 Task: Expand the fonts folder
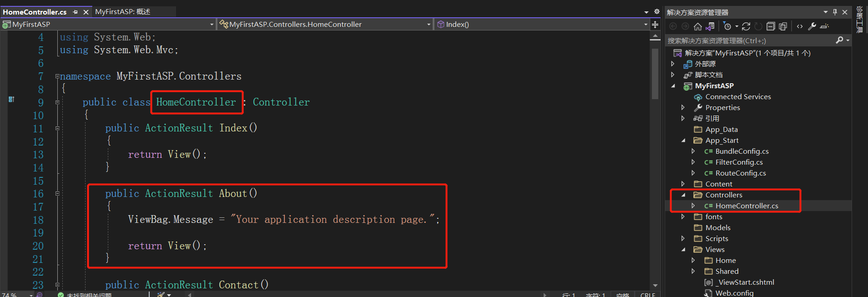[683, 217]
